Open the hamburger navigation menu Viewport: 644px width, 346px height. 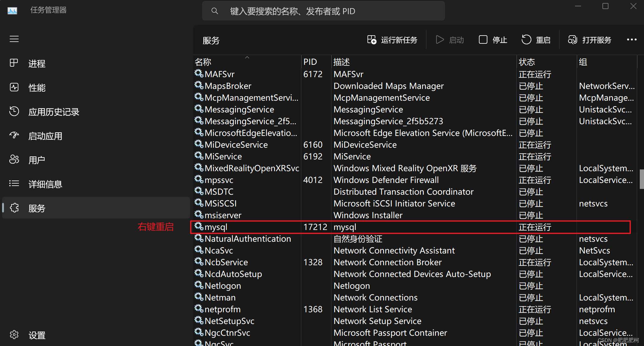click(14, 39)
